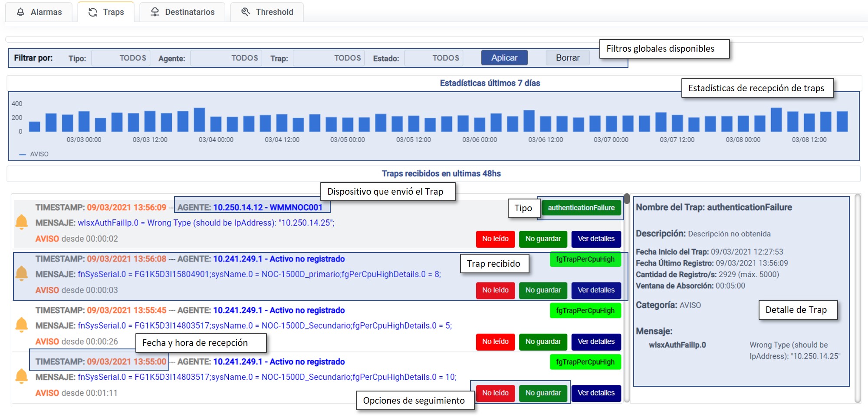Click the bell icon beside the 13:56:08 trap

pos(21,274)
